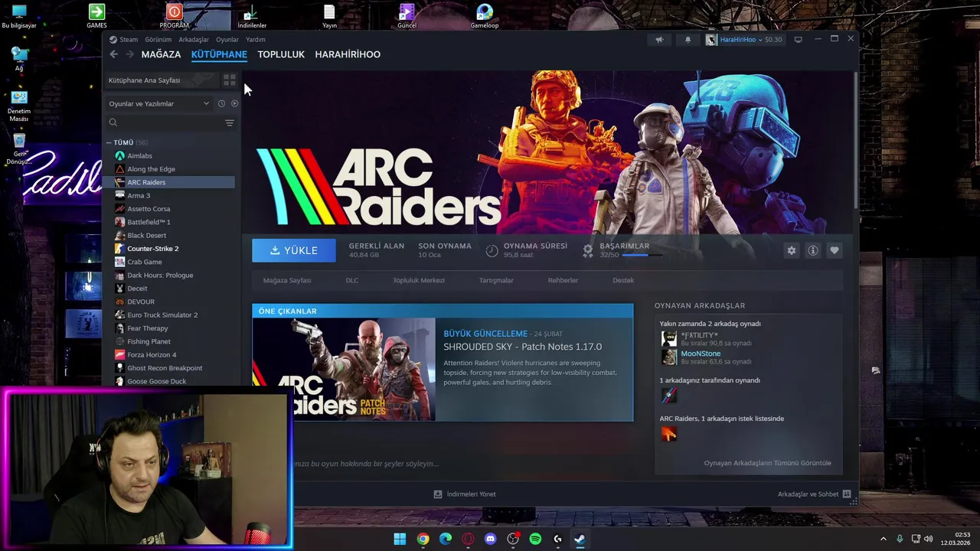980x551 pixels.
Task: Show recent games clock filter
Action: 221,103
